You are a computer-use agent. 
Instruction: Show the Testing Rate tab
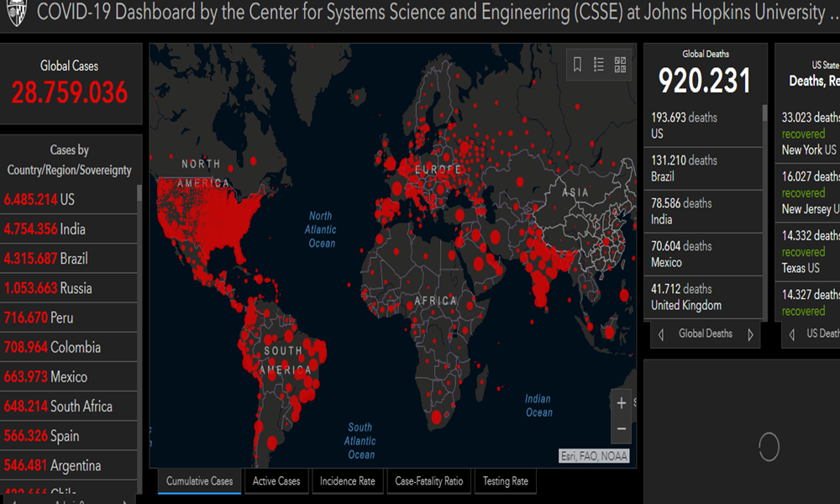pos(505,481)
